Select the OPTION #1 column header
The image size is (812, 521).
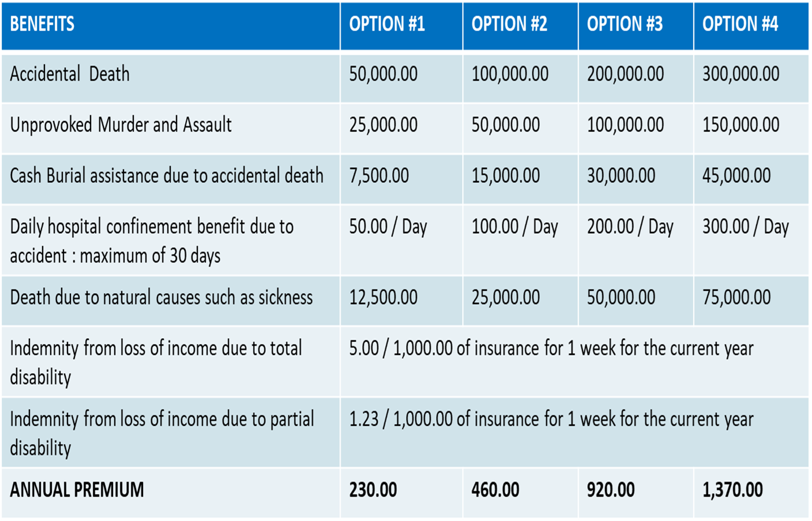tap(387, 24)
